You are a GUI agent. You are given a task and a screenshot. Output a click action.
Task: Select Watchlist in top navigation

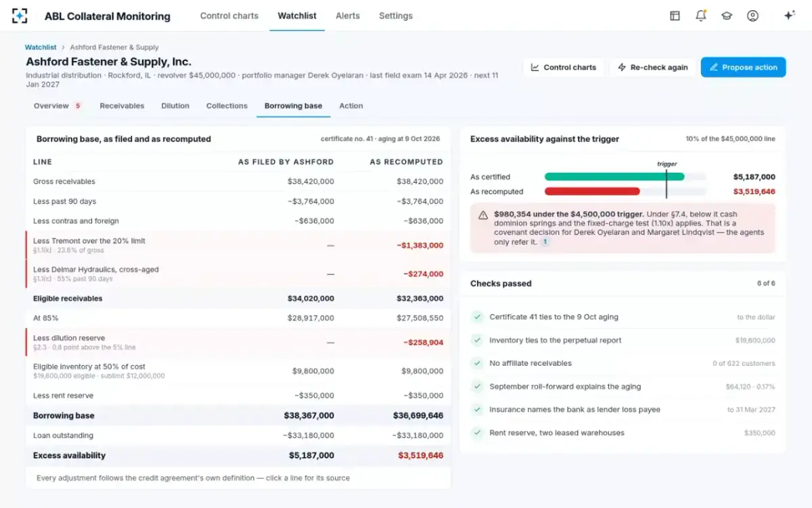[297, 16]
